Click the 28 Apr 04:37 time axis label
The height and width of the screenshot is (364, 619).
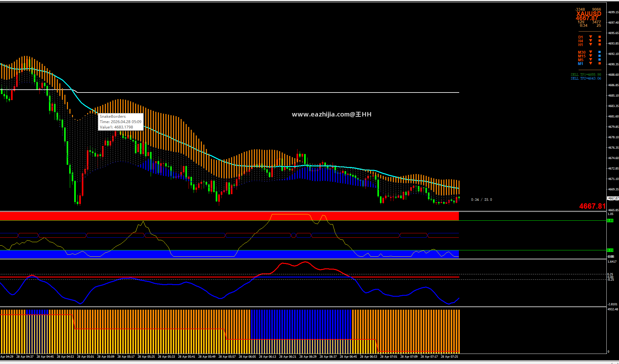tap(25, 357)
